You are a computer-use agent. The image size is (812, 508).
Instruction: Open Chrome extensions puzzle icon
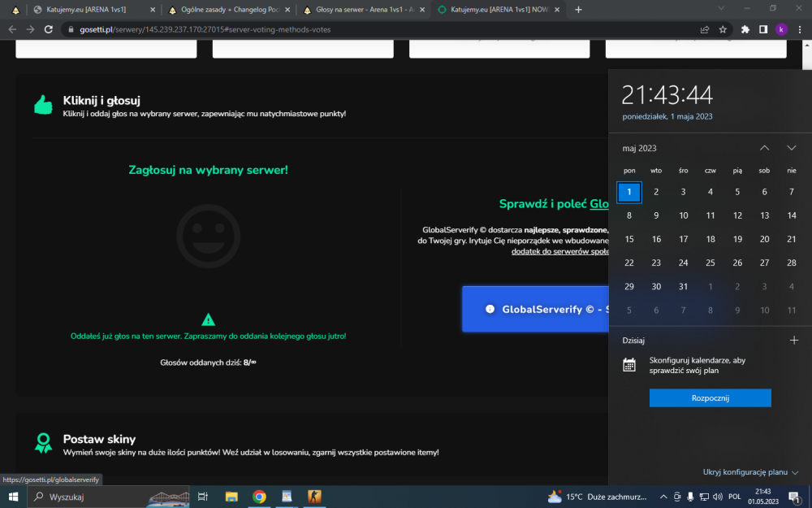745,29
